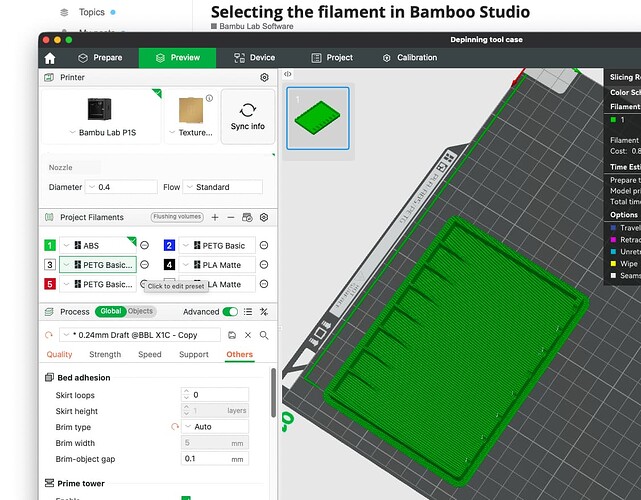Click the green filament 1 color swatch
641x500 pixels.
pos(50,245)
